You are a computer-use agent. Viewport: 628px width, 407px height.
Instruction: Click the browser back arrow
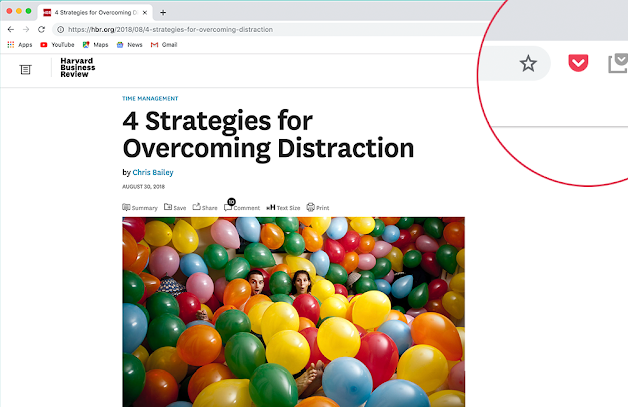pyautogui.click(x=11, y=29)
